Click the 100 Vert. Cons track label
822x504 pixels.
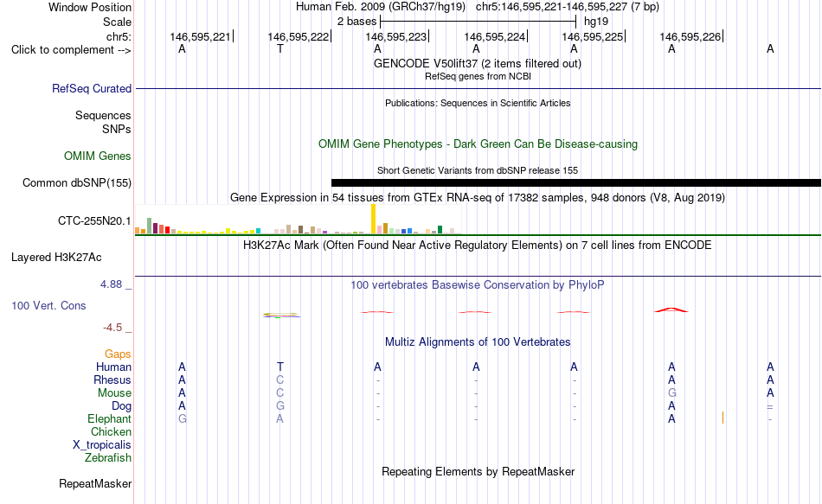click(x=48, y=305)
